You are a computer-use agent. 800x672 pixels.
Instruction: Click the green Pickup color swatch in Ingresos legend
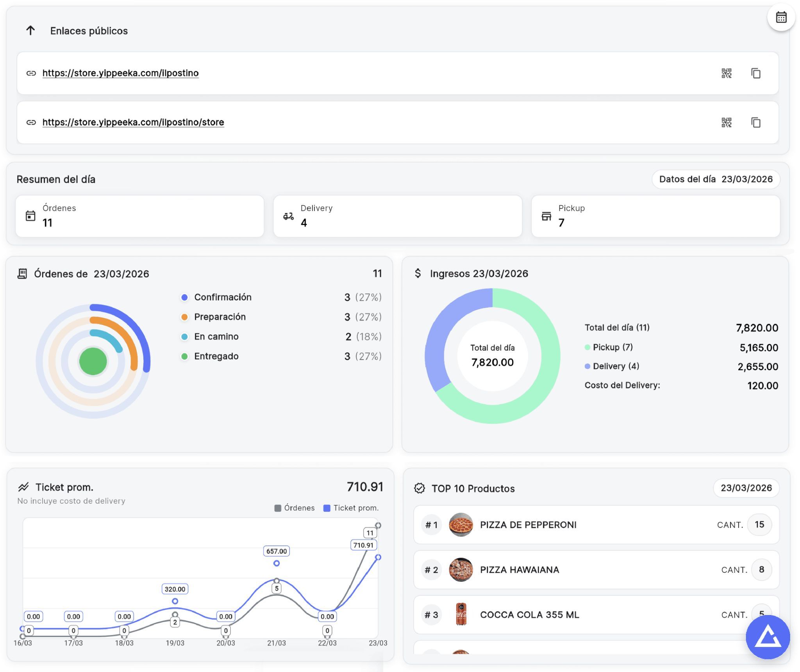click(587, 347)
